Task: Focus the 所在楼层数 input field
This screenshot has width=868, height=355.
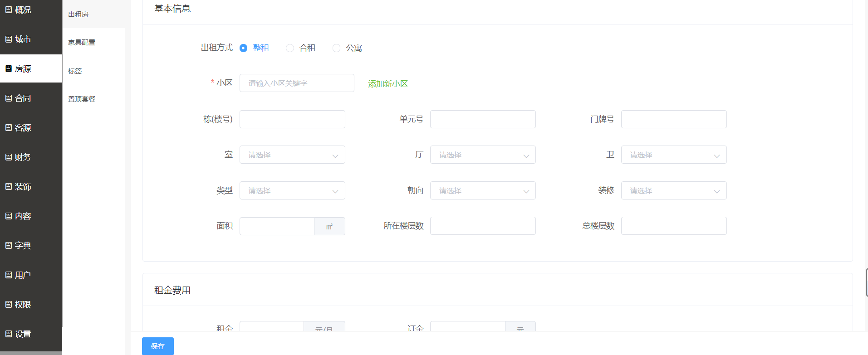Action: tap(483, 226)
